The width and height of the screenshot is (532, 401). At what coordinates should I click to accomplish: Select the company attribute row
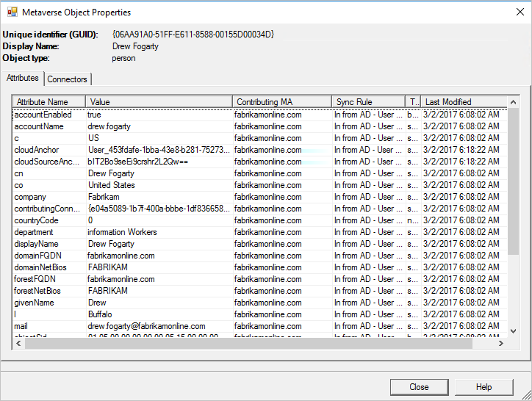pyautogui.click(x=260, y=197)
